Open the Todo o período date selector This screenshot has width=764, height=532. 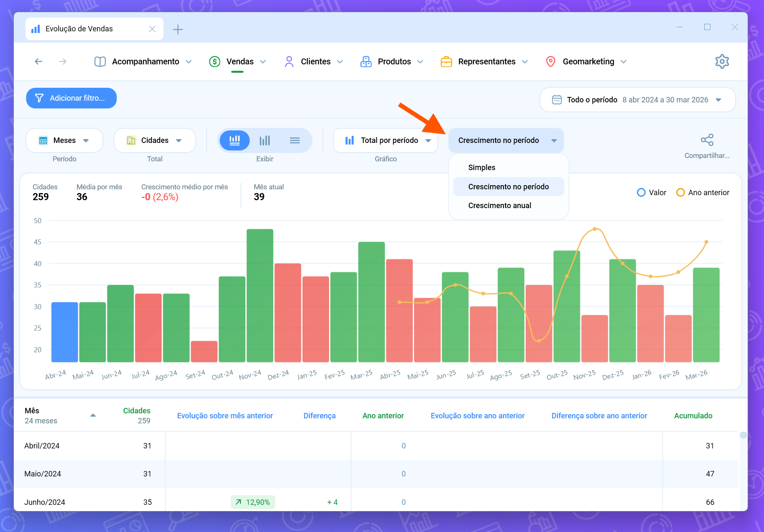coord(637,100)
